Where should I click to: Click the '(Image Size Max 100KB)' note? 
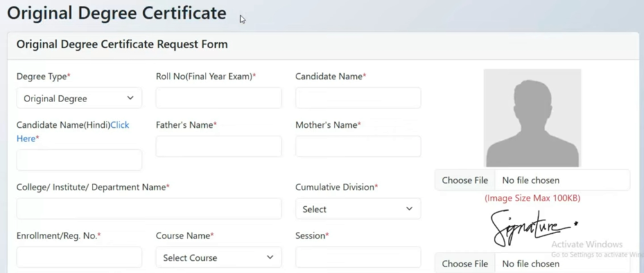pos(532,198)
